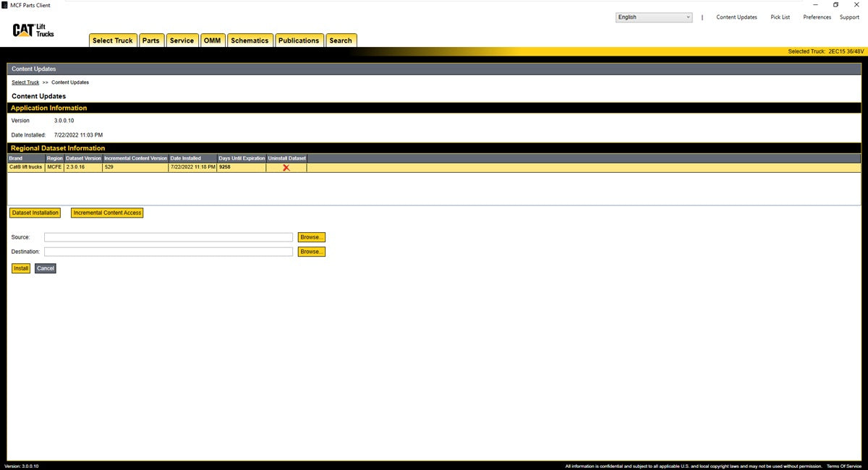Image resolution: width=868 pixels, height=470 pixels.
Task: Click Browse next to Source field
Action: 312,237
